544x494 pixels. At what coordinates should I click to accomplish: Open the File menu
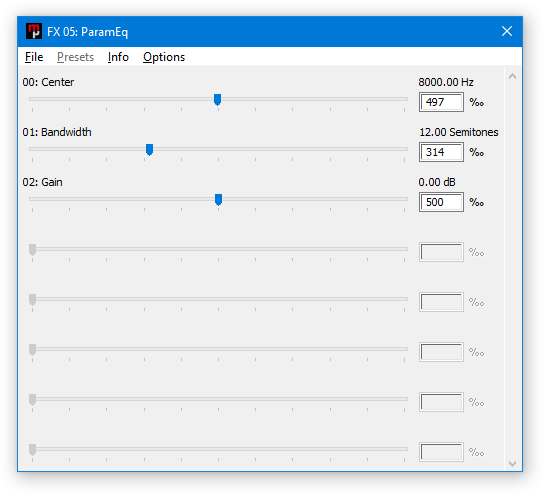(x=34, y=57)
